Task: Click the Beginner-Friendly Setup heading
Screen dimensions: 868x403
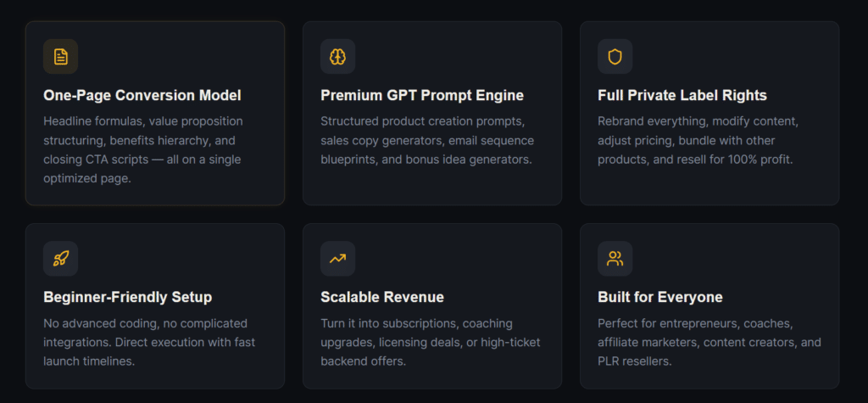Action: coord(128,297)
